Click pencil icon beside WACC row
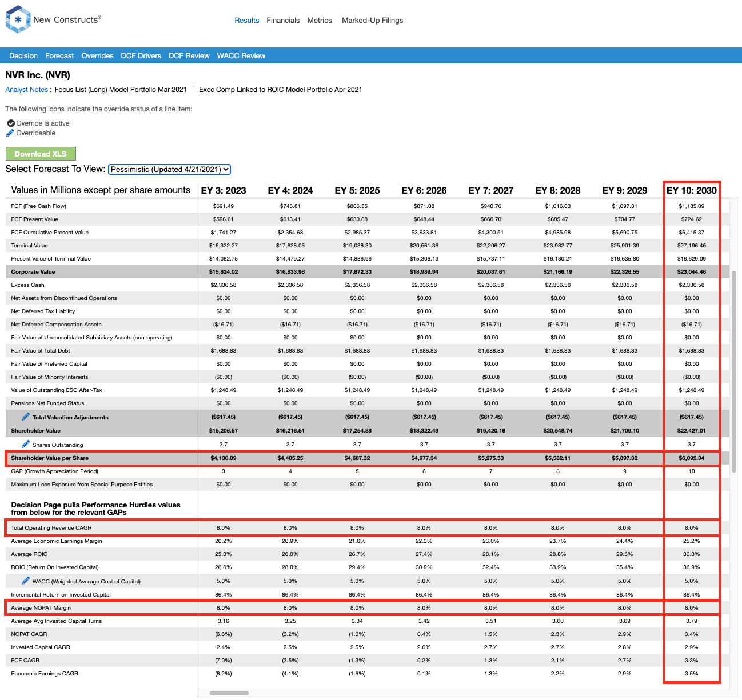This screenshot has width=742, height=700. point(26,581)
